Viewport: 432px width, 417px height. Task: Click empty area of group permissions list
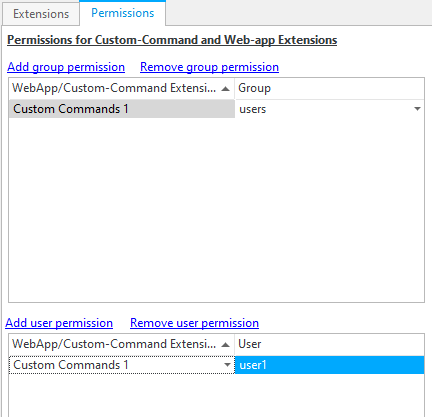tap(216, 210)
